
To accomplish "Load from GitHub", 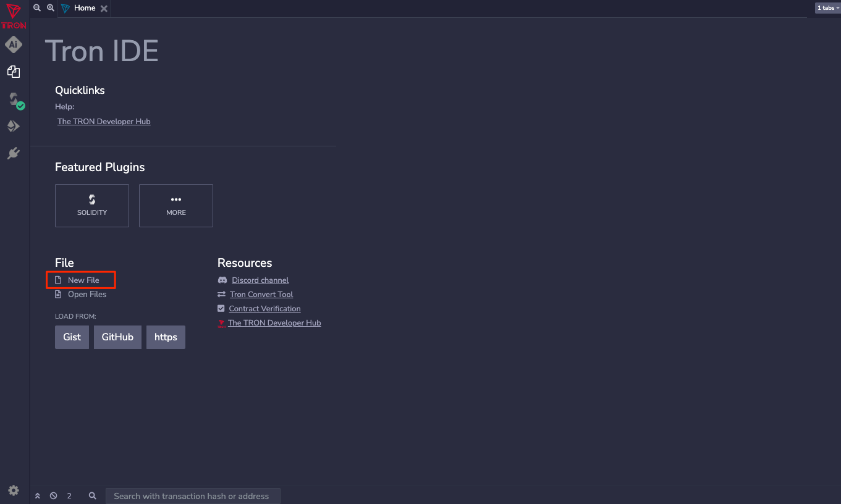I will click(117, 337).
